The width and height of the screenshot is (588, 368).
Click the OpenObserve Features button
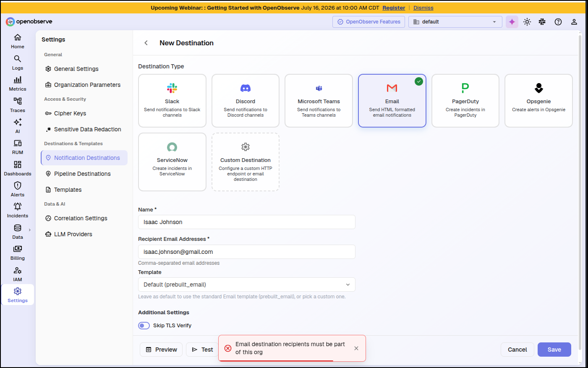(369, 22)
